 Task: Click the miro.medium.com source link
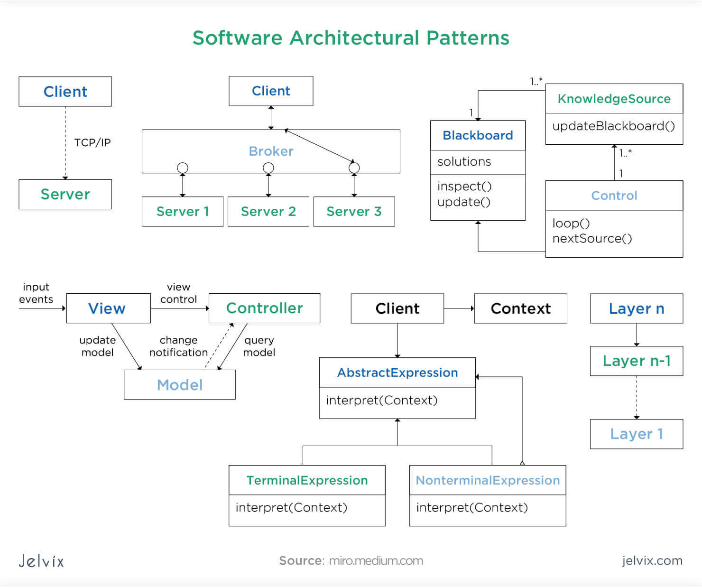(x=374, y=560)
